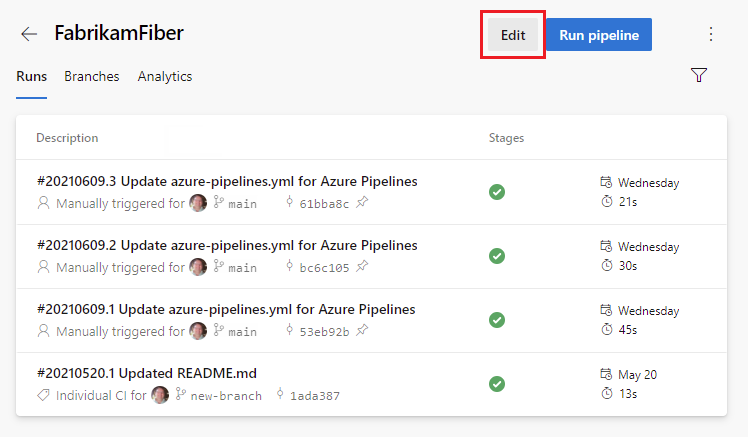Click success status icon for run #20210609.3
This screenshot has width=748, height=437.
point(497,192)
